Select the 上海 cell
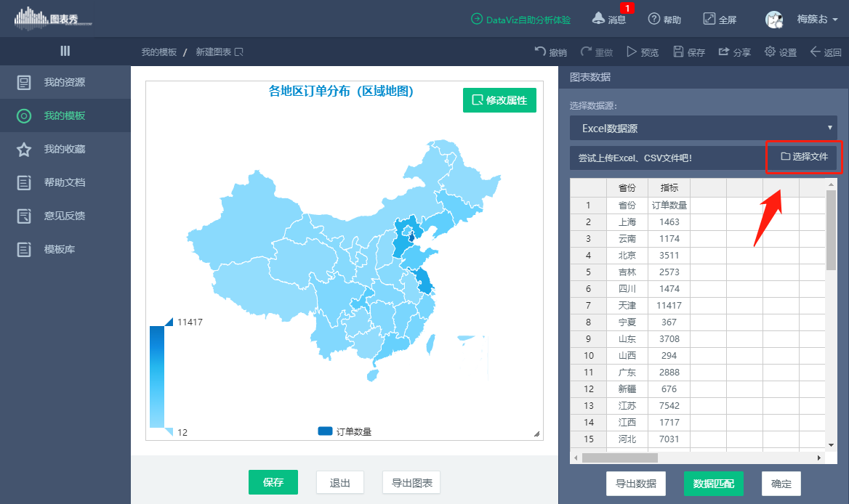849x504 pixels. pyautogui.click(x=627, y=221)
